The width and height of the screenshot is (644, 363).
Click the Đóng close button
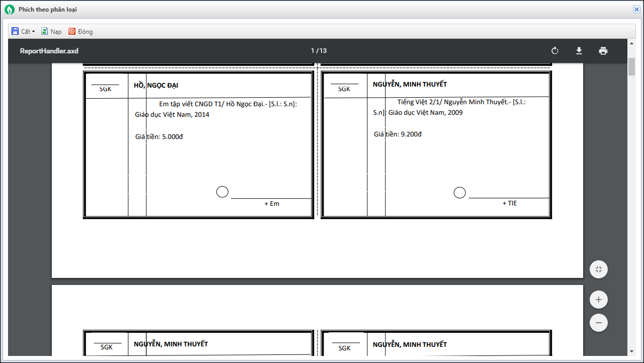(x=80, y=31)
